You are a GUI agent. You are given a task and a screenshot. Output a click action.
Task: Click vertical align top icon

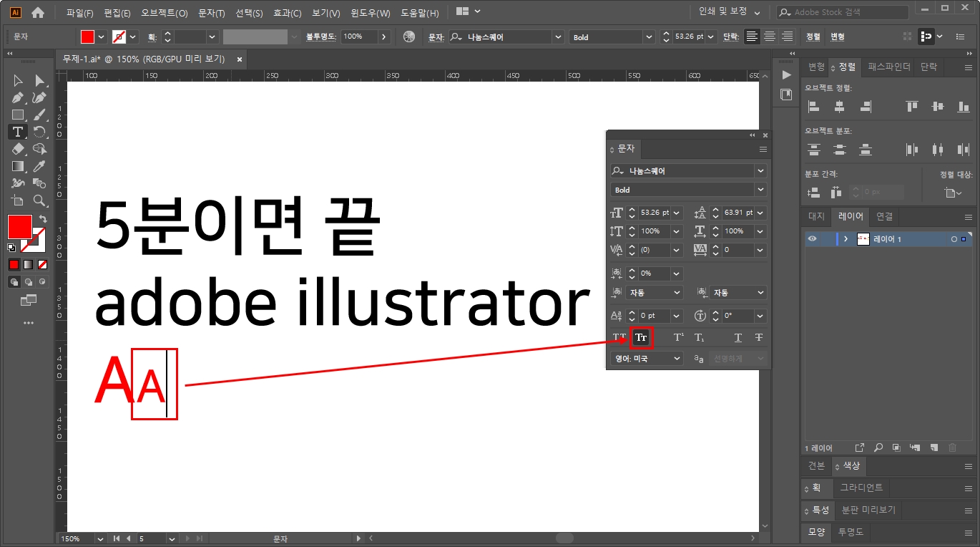[911, 107]
